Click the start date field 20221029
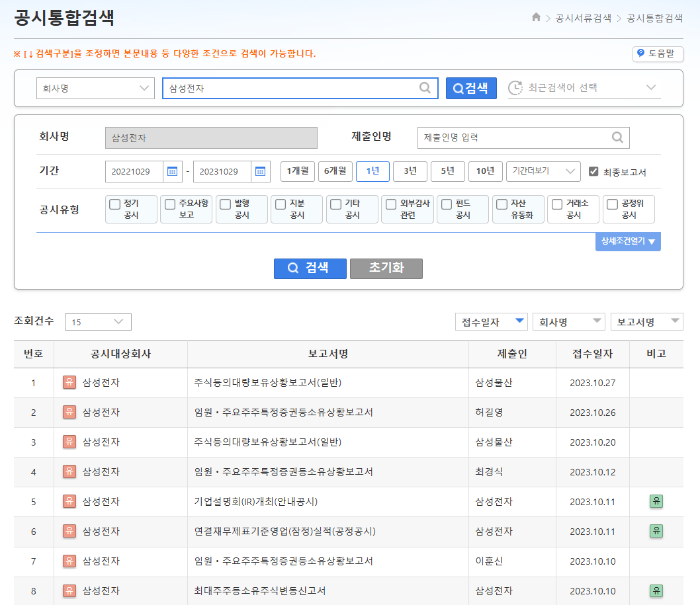Image resolution: width=700 pixels, height=605 pixels. click(x=134, y=171)
